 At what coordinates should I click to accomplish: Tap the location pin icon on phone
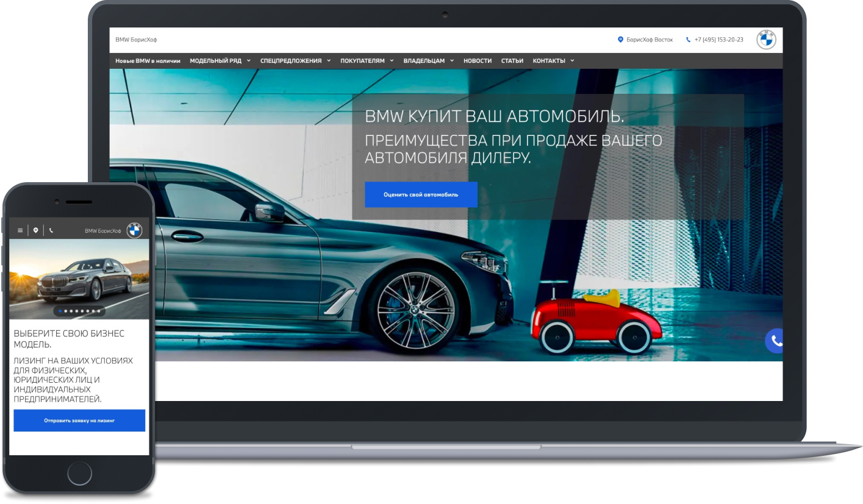[35, 230]
